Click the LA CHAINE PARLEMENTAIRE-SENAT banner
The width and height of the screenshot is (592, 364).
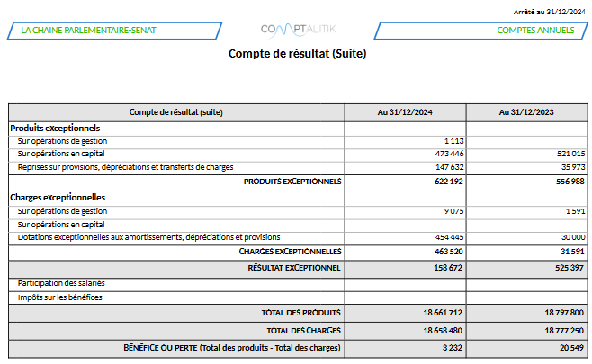pos(88,31)
